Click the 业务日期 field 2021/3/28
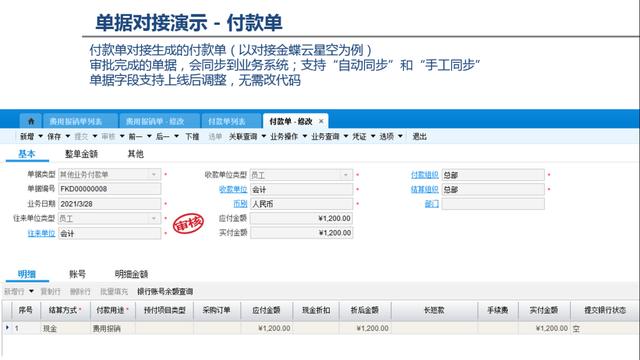This screenshot has height=360, width=640. (x=110, y=204)
